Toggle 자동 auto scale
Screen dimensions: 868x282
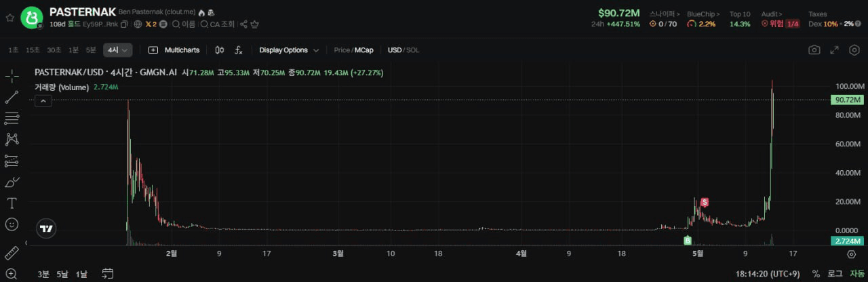[x=857, y=274]
